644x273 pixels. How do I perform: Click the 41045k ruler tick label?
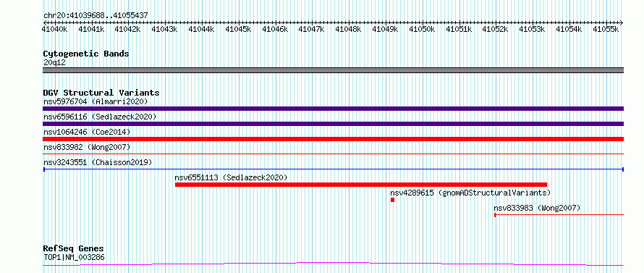(238, 29)
